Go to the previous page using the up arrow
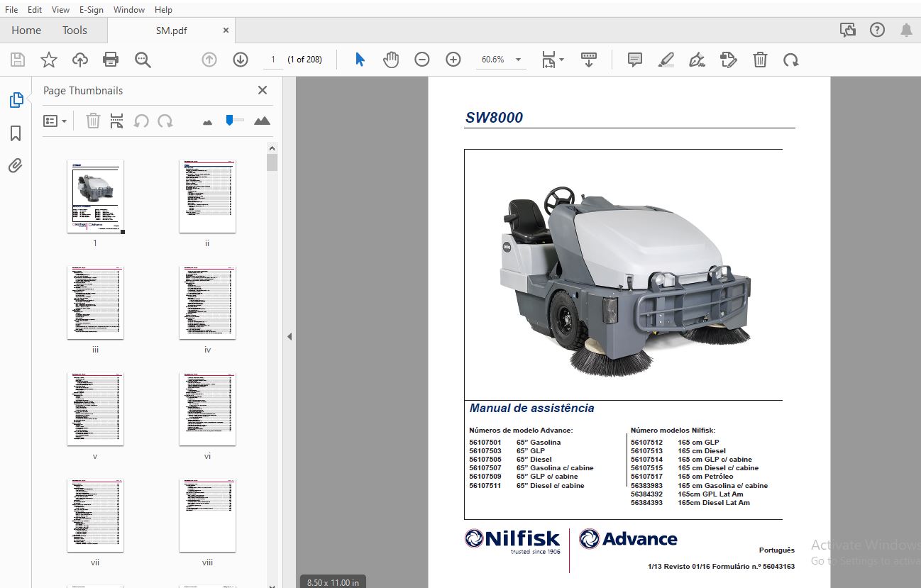This screenshot has width=921, height=588. click(x=209, y=60)
